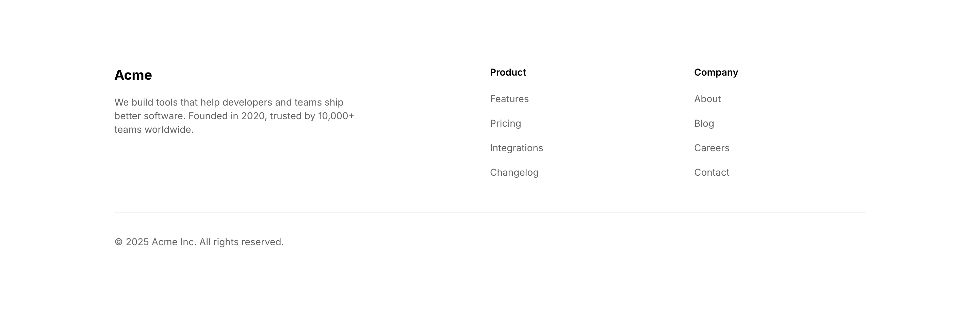980x314 pixels.
Task: Open the Integrations footer link
Action: [516, 148]
